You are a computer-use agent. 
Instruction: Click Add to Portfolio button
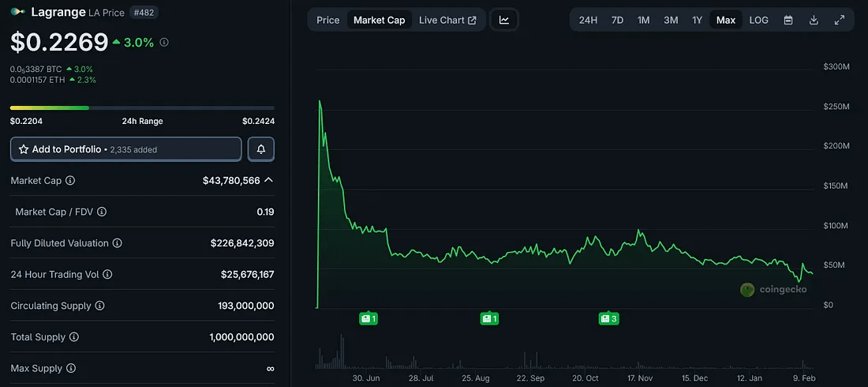(126, 149)
